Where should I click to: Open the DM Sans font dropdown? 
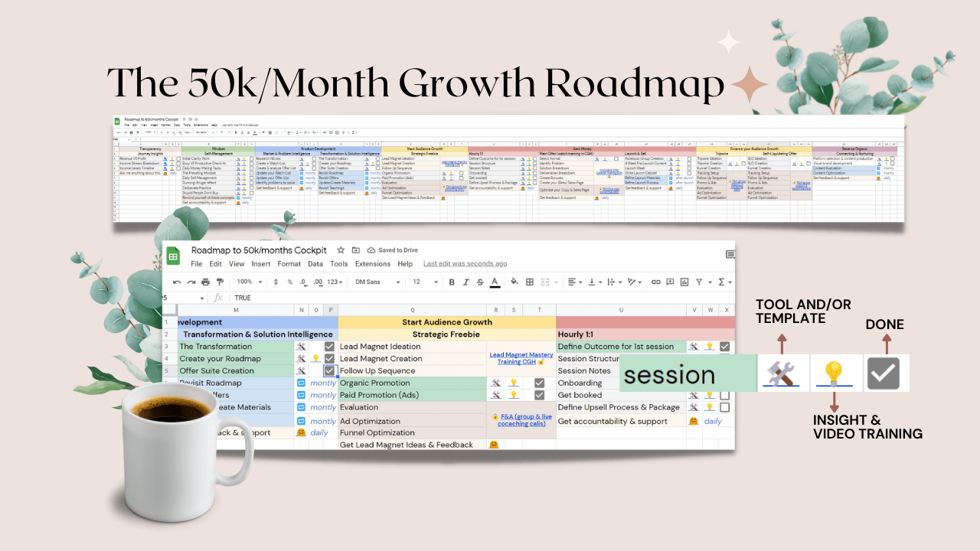pos(377,282)
